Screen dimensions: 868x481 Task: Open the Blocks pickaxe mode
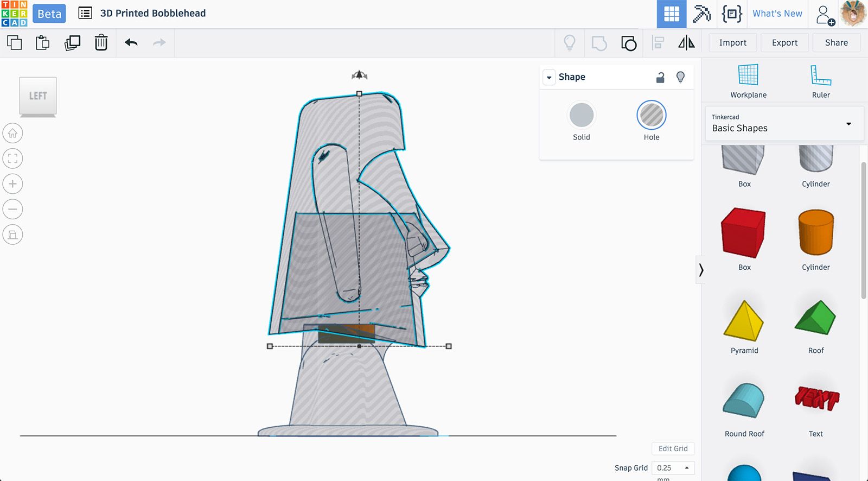coord(701,14)
